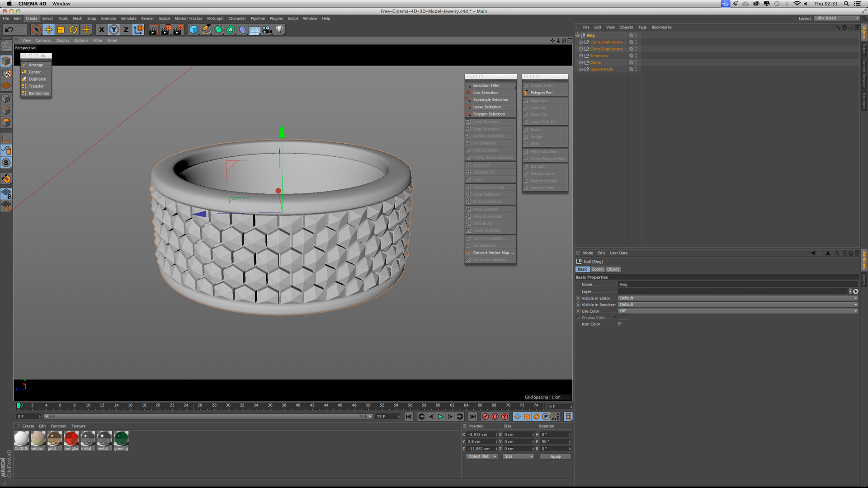Click the Camera object icon
This screenshot has height=488, width=868.
(267, 30)
